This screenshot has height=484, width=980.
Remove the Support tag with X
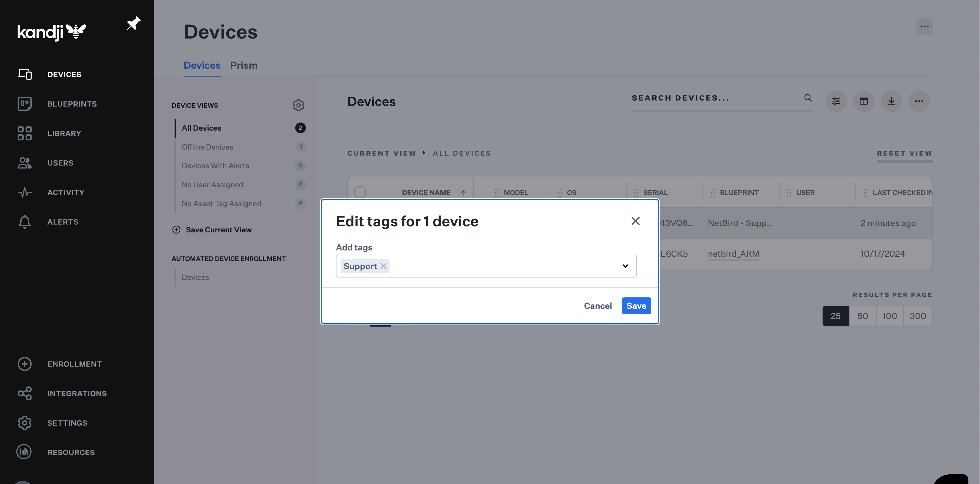[383, 266]
